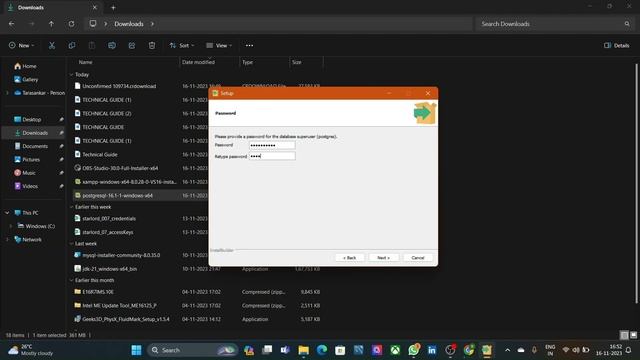This screenshot has height=360, width=640.
Task: Click the Share icon in Explorer toolbar
Action: [x=132, y=45]
